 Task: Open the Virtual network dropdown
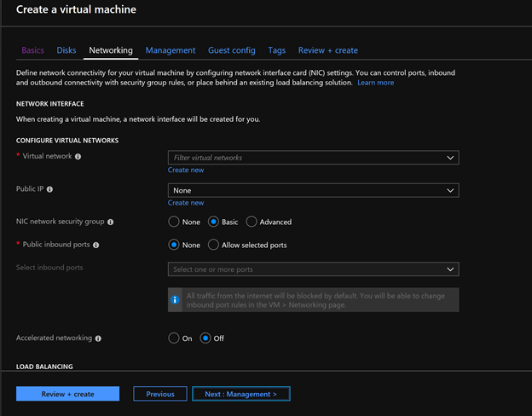pyautogui.click(x=314, y=158)
